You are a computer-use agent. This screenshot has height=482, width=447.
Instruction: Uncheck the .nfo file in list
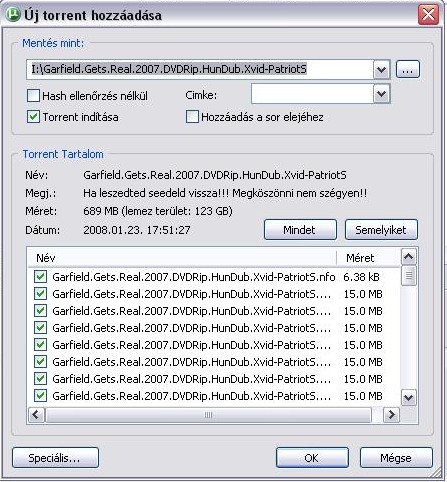[x=40, y=277]
